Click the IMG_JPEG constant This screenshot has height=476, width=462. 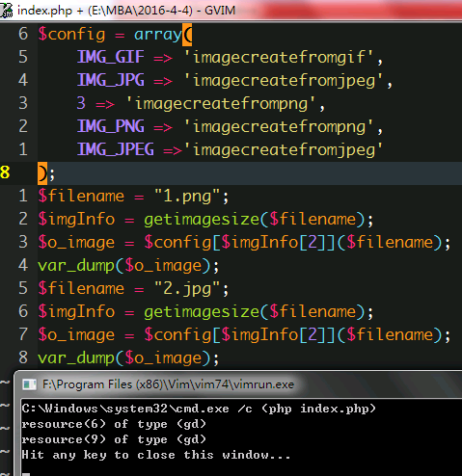(116, 149)
